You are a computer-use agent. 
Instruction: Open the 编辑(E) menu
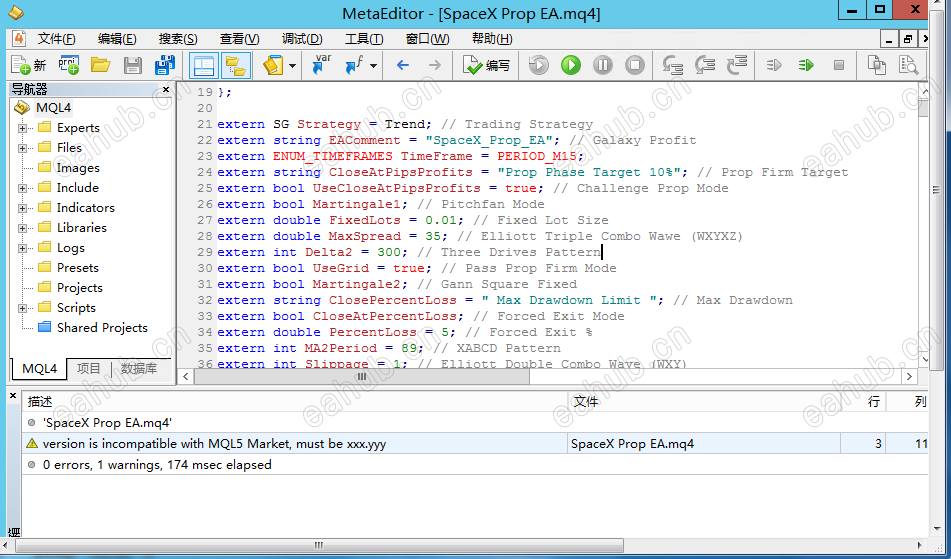pos(117,39)
